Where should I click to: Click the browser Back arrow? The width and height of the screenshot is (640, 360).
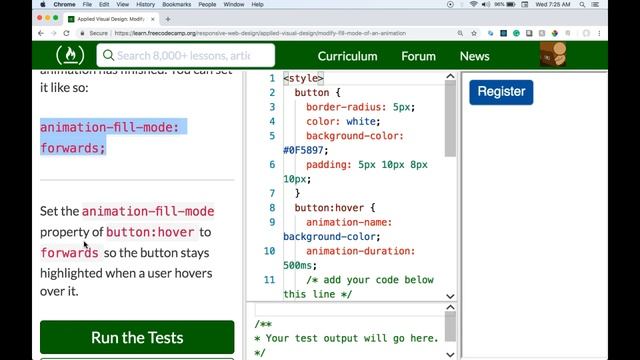[x=40, y=33]
